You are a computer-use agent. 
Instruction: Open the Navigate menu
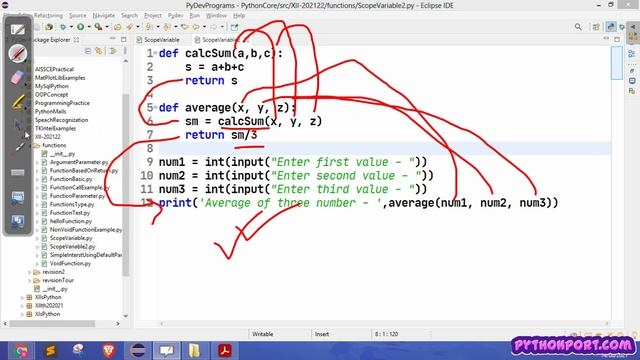click(104, 16)
